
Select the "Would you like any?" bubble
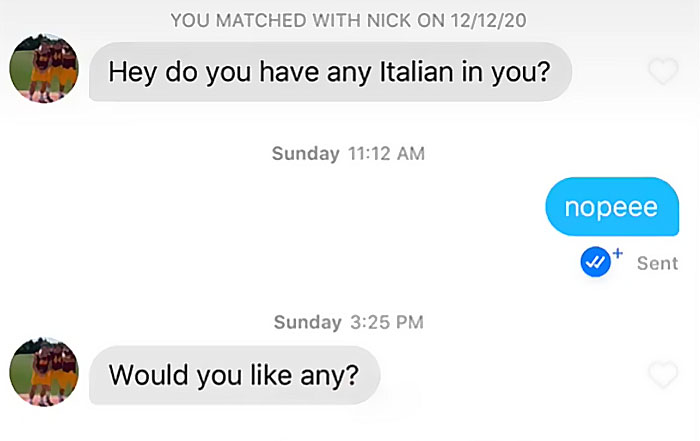234,375
